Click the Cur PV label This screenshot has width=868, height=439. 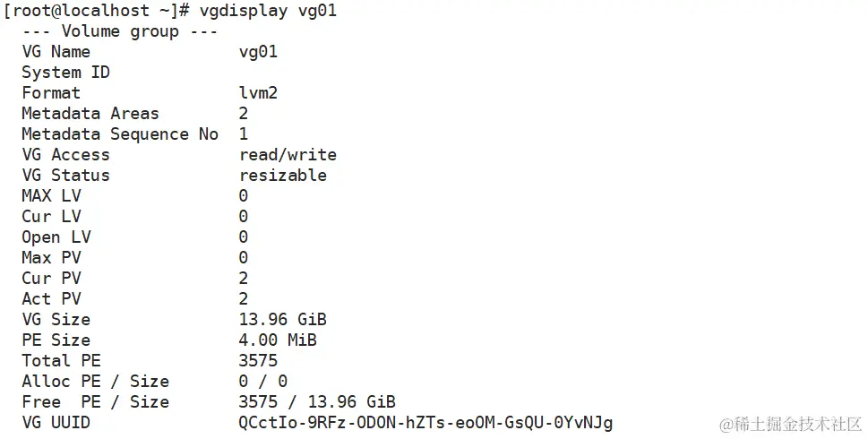coord(50,279)
